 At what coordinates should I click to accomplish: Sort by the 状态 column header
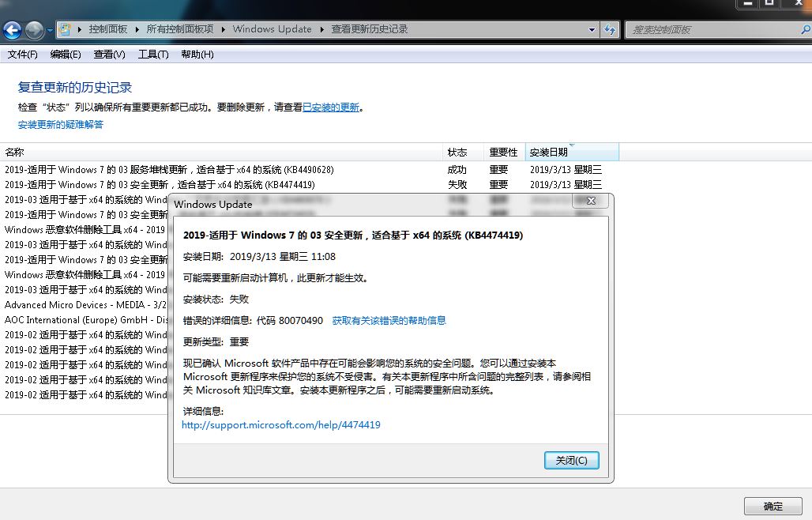464,153
